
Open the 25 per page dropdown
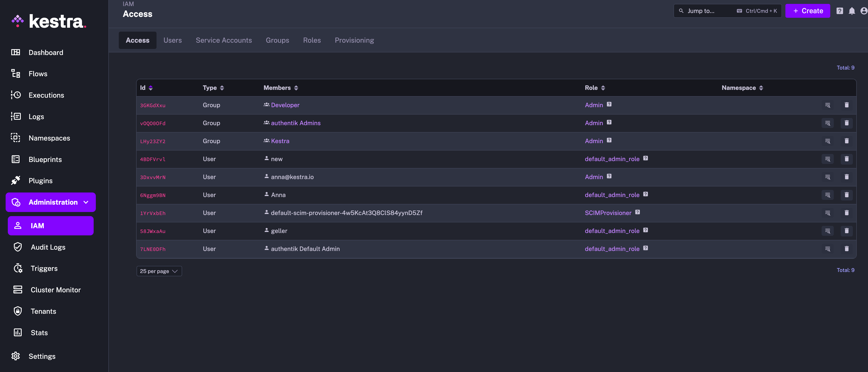159,271
